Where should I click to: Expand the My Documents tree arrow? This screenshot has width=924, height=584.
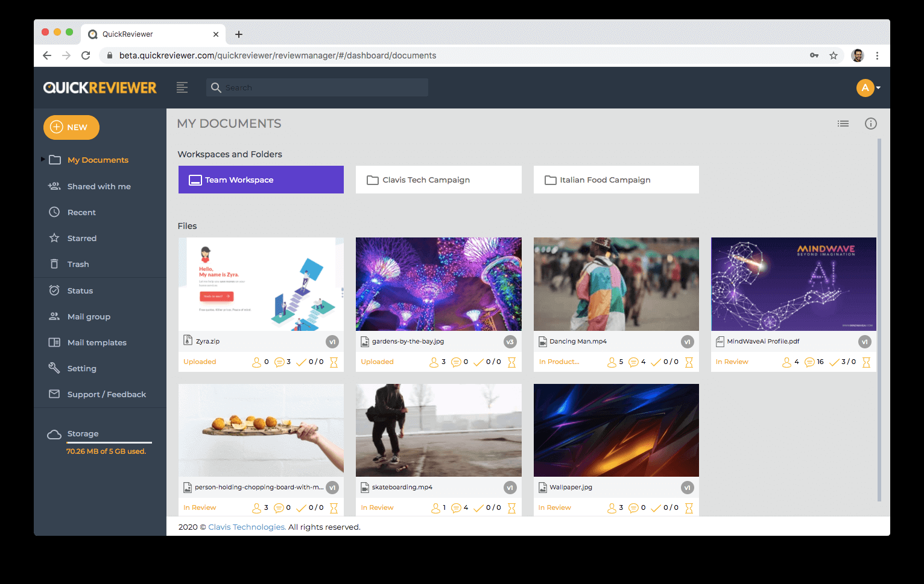point(43,159)
